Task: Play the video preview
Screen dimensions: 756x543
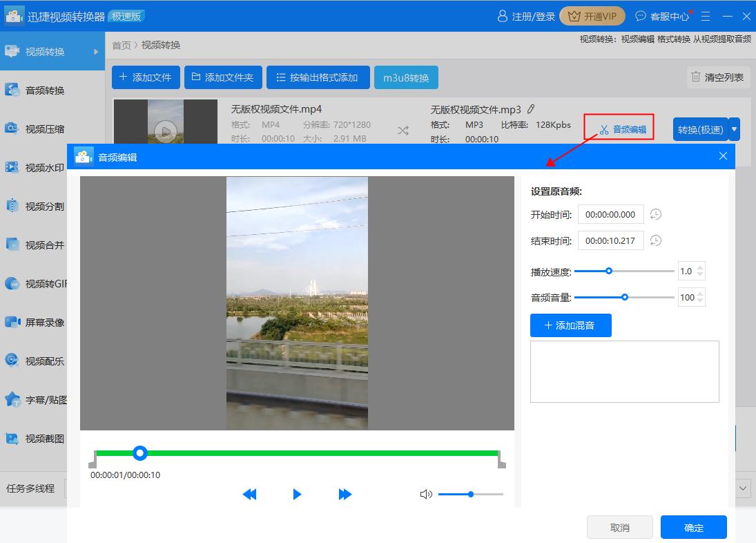Action: tap(297, 494)
